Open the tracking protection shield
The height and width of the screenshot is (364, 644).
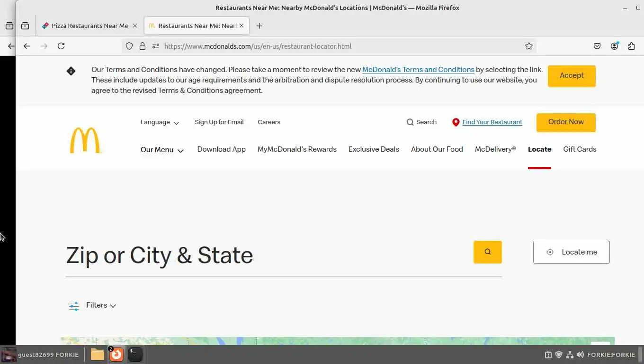[129, 46]
